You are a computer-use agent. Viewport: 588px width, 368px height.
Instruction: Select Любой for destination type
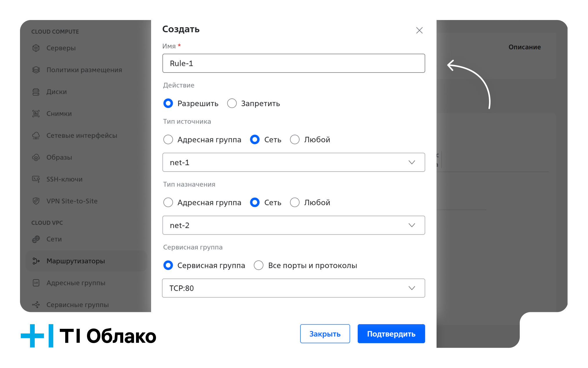coord(295,202)
